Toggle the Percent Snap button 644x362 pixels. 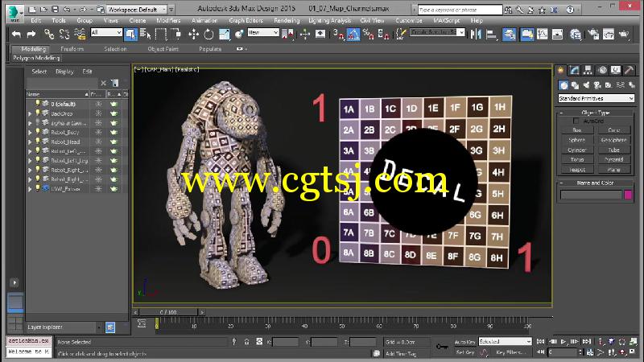(x=369, y=35)
